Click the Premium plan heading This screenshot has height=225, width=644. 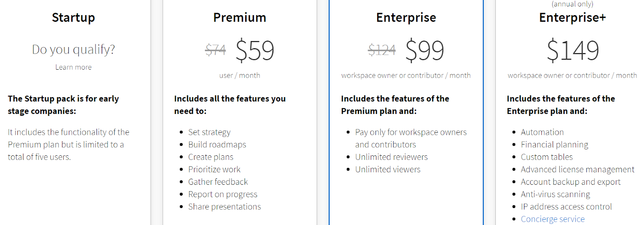pyautogui.click(x=239, y=18)
